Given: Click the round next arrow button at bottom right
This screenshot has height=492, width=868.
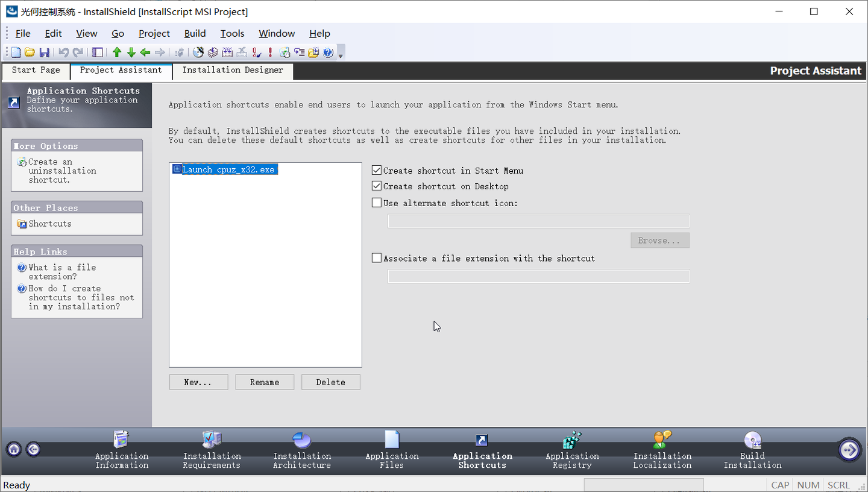Looking at the screenshot, I should click(849, 449).
